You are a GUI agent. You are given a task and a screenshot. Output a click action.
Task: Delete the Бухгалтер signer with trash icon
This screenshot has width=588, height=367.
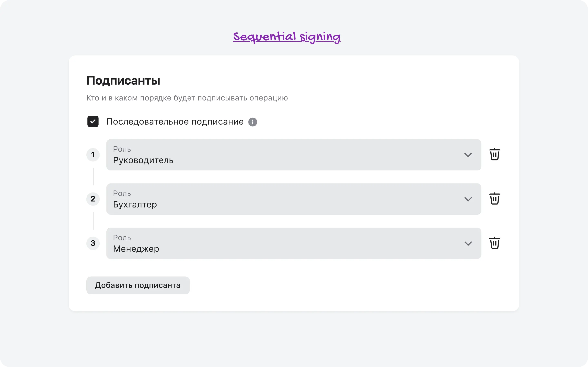click(x=494, y=199)
